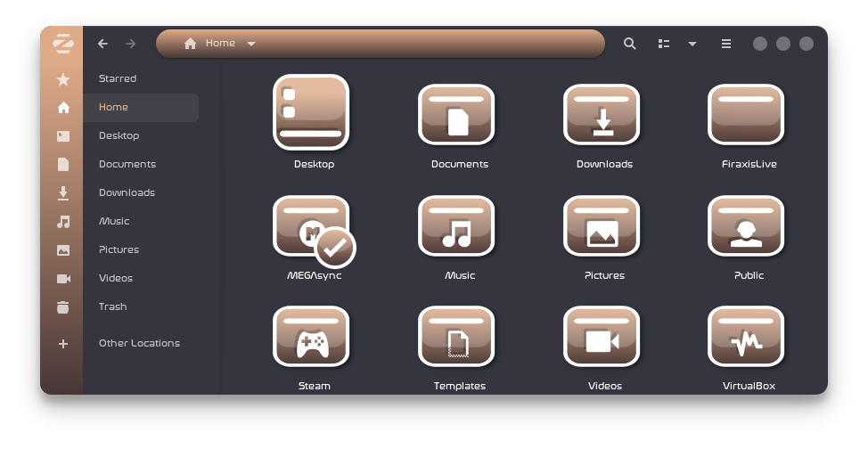Viewport: 868px width, 449px height.
Task: Open the Videos folder icon
Action: coord(602,337)
